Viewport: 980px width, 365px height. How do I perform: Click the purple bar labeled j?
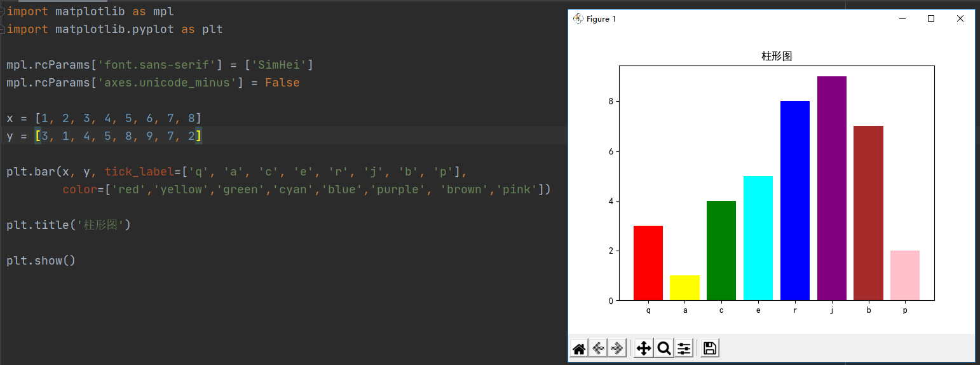831,188
